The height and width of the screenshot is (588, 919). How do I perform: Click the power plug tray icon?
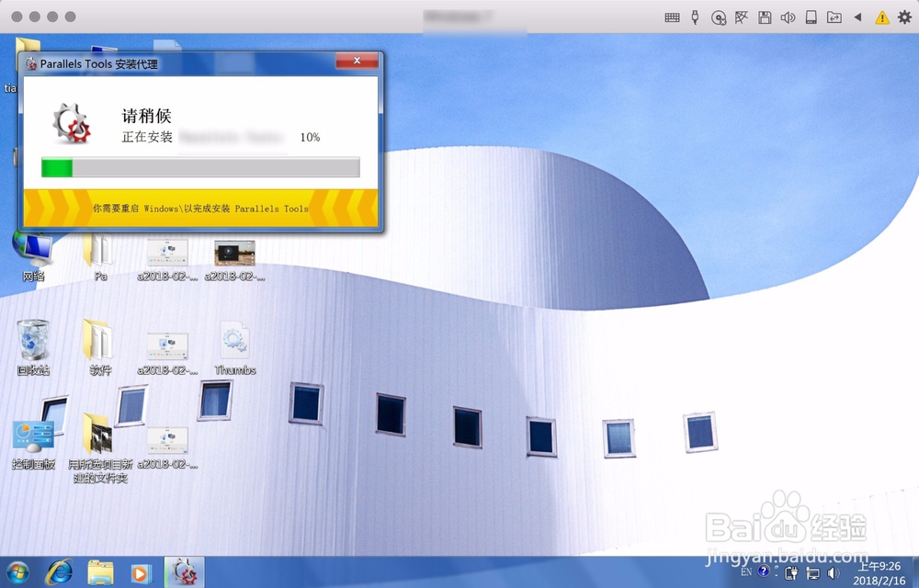tap(791, 572)
